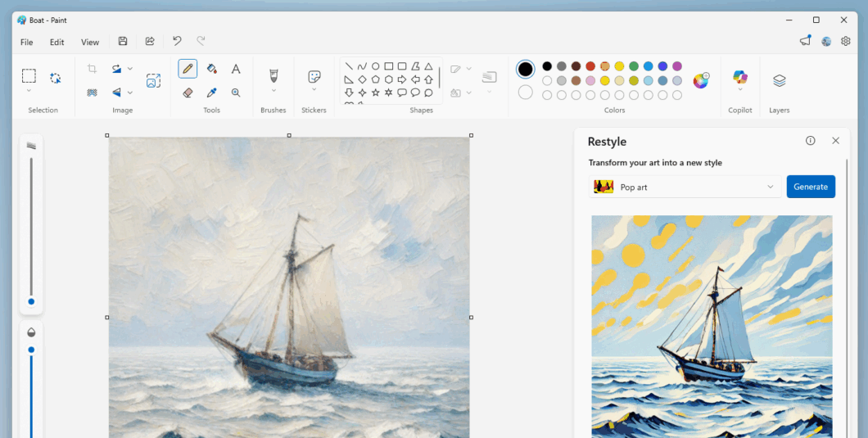Select the Line shape
Screen dimensions: 868x438
[349, 66]
